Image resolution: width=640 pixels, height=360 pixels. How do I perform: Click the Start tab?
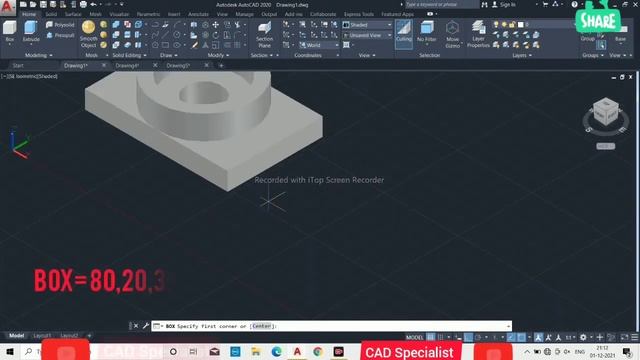18,65
